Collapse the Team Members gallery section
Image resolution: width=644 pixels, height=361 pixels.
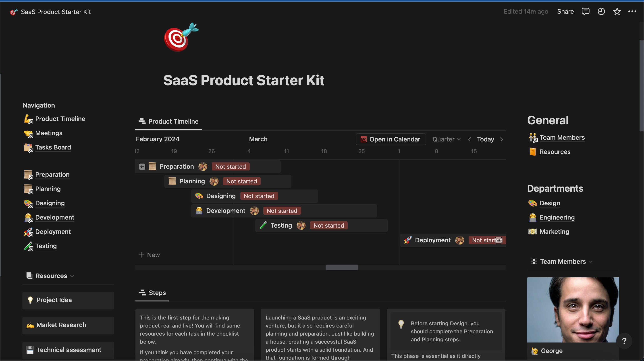(x=591, y=261)
